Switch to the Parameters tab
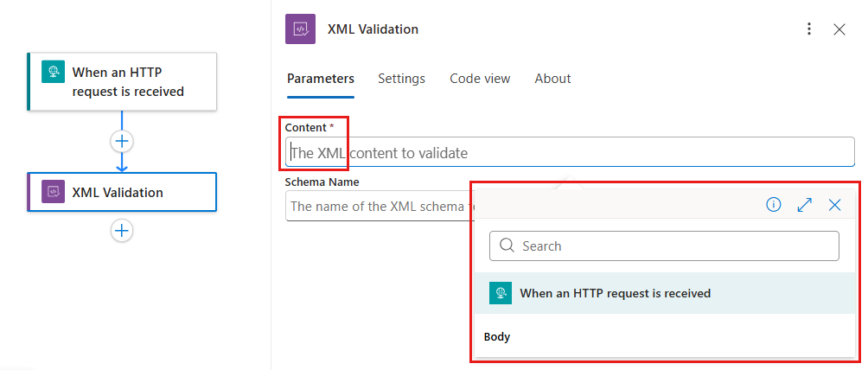Viewport: 868px width, 370px height. tap(320, 79)
